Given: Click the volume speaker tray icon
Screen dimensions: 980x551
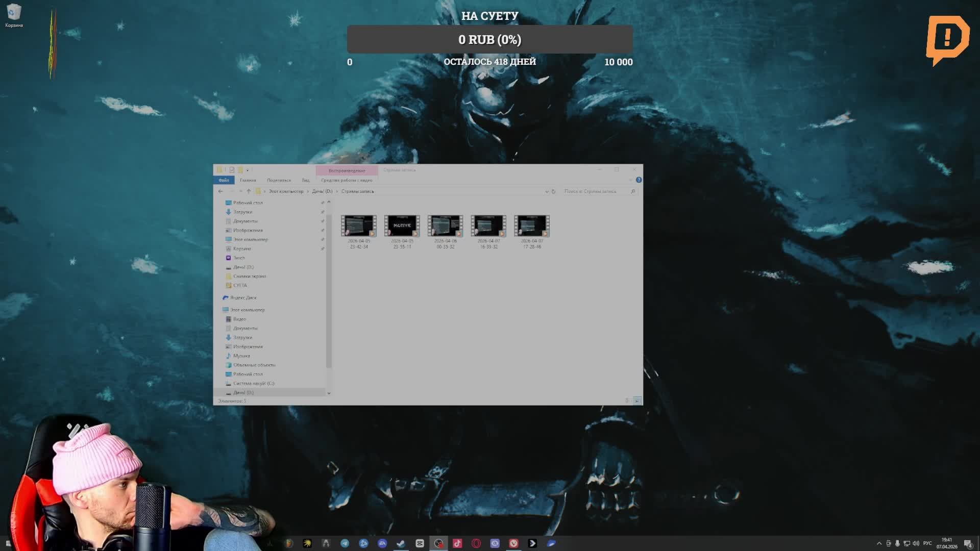Looking at the screenshot, I should [x=916, y=543].
